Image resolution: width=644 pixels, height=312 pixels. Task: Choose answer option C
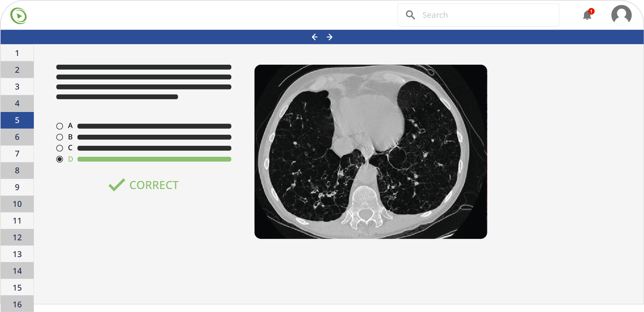[x=60, y=148]
